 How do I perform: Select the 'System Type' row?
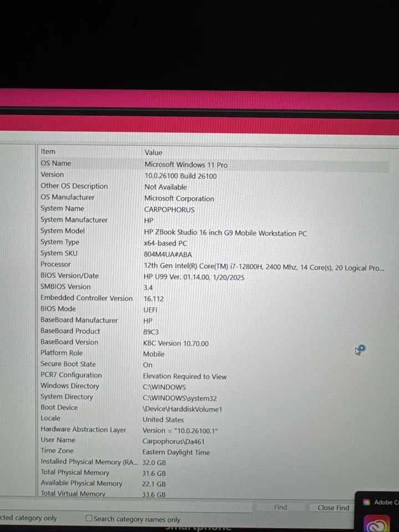pos(60,242)
